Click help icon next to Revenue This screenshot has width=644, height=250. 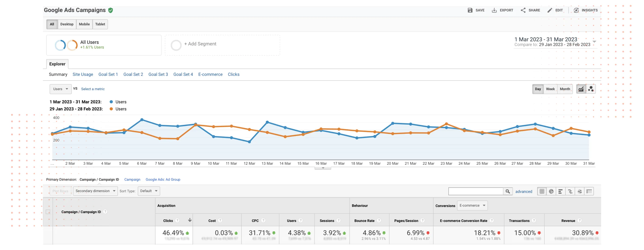click(580, 221)
